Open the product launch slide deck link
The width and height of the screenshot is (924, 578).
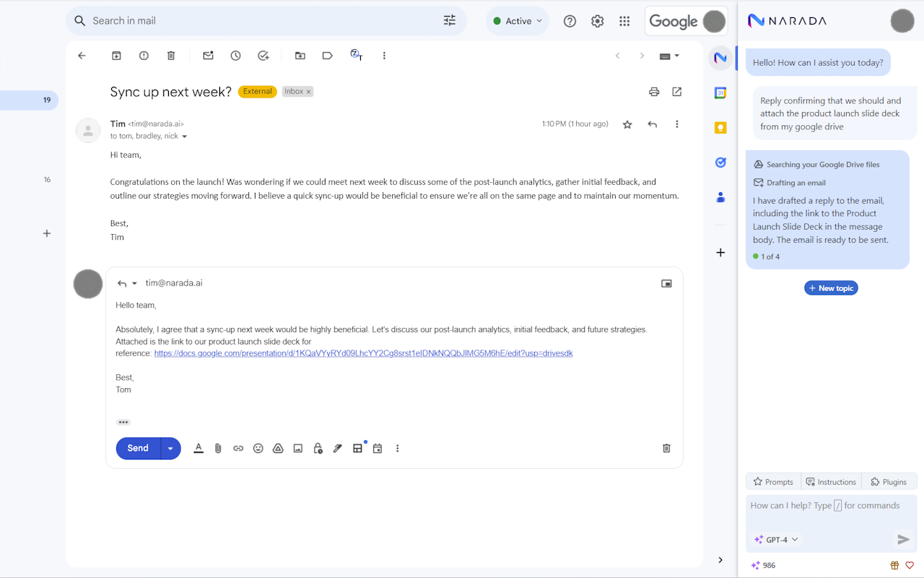click(x=363, y=353)
